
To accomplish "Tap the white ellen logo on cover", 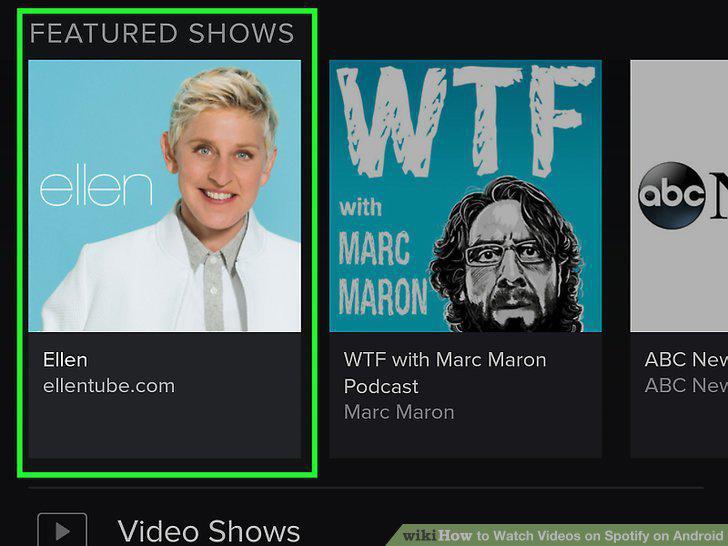I will click(x=96, y=188).
